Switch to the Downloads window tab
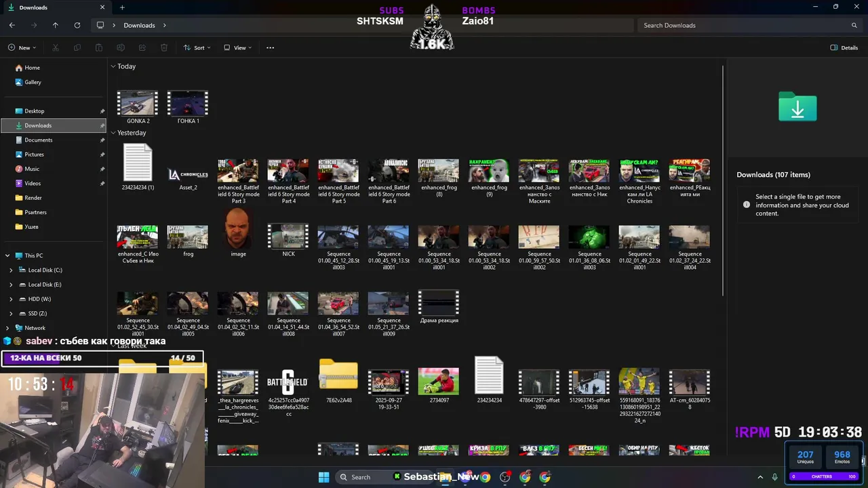This screenshot has width=868, height=488. [x=56, y=7]
